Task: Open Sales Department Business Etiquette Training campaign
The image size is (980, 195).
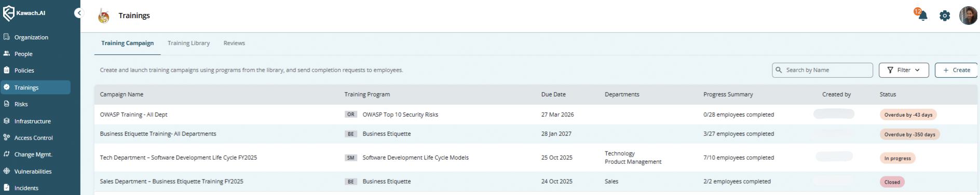Action: (x=171, y=182)
